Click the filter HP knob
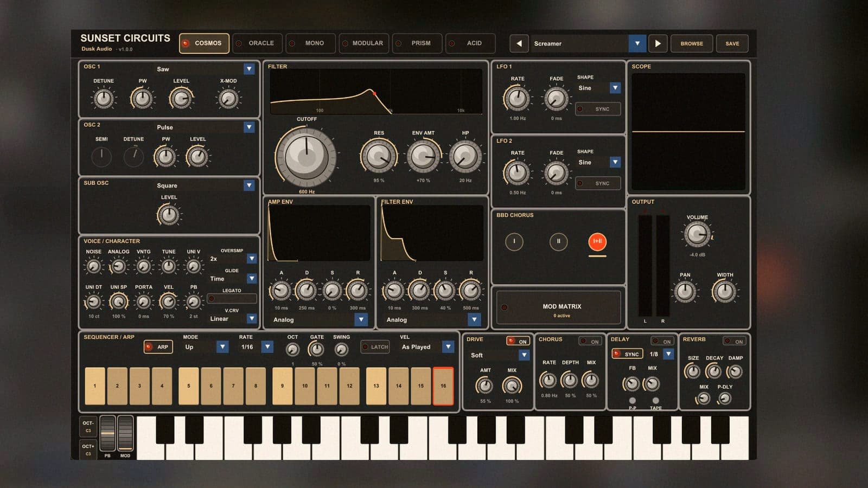 tap(465, 156)
